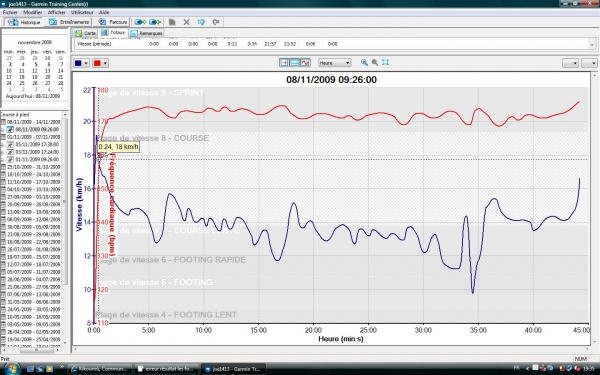600x375 pixels.
Task: Click the send-to-device toolbar icon
Action: 140,22
